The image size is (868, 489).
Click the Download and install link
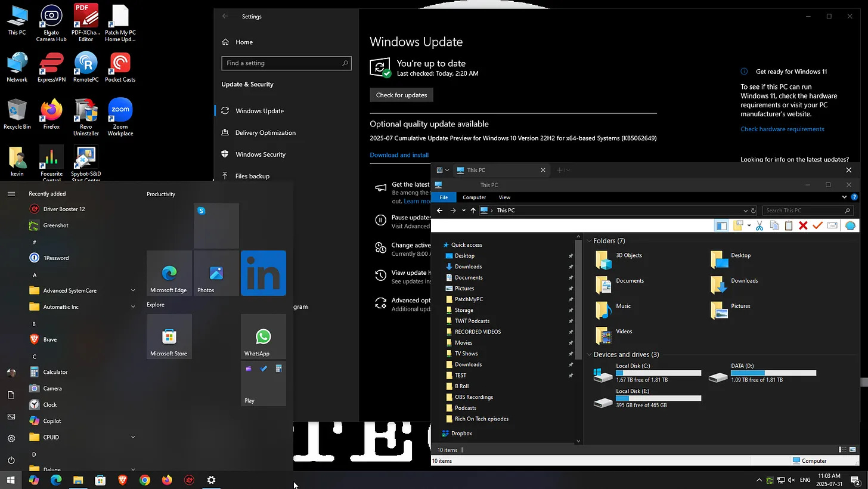tap(399, 155)
